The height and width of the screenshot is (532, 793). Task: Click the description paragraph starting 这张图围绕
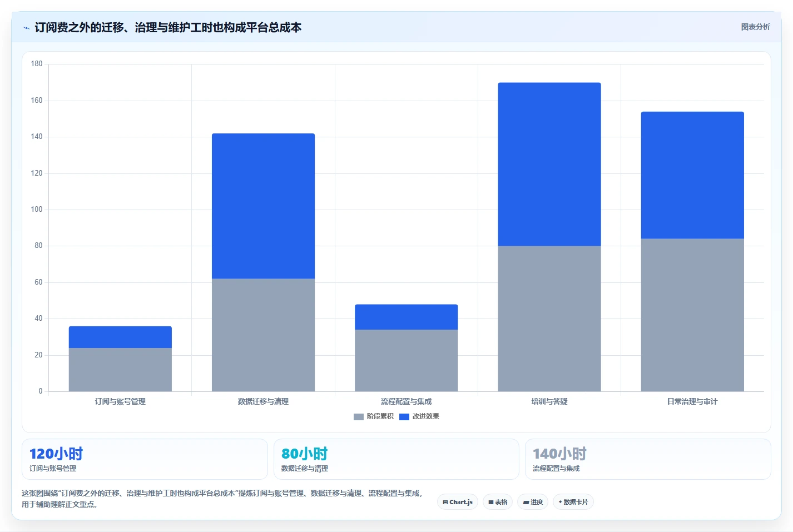[x=222, y=499]
